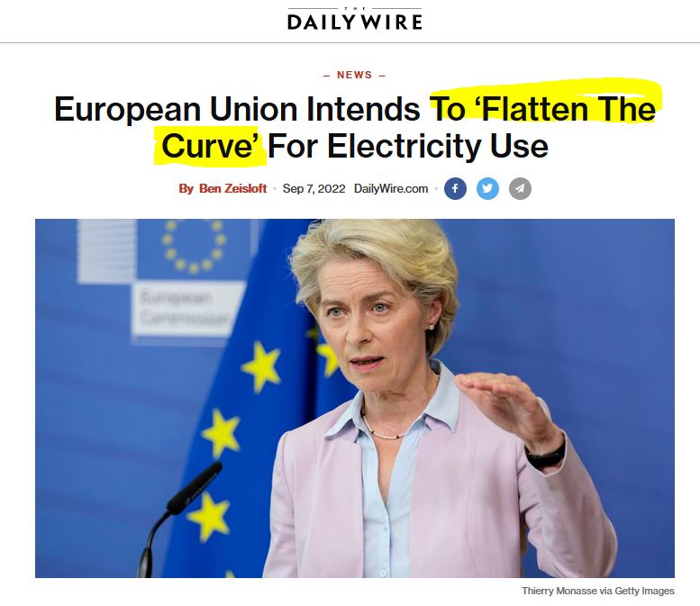Image resolution: width=700 pixels, height=606 pixels.
Task: Click the Thierry Monasse Getty Images credit
Action: pyautogui.click(x=598, y=591)
